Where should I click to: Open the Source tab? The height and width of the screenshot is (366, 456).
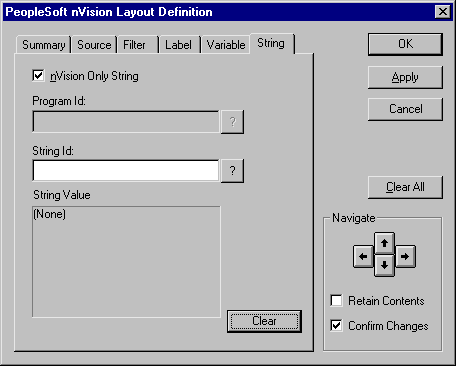point(94,45)
